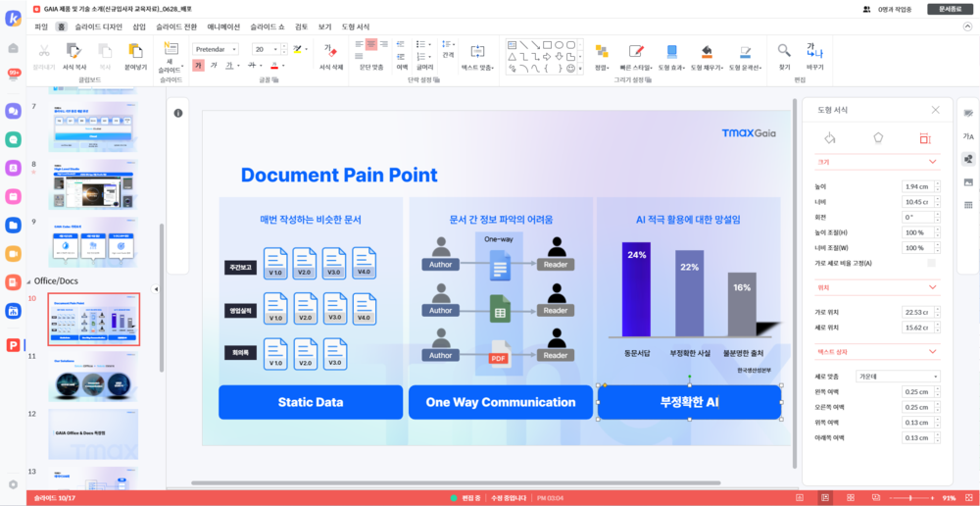The height and width of the screenshot is (506, 980).
Task: Open the 삽입 menu tab
Action: 139,26
